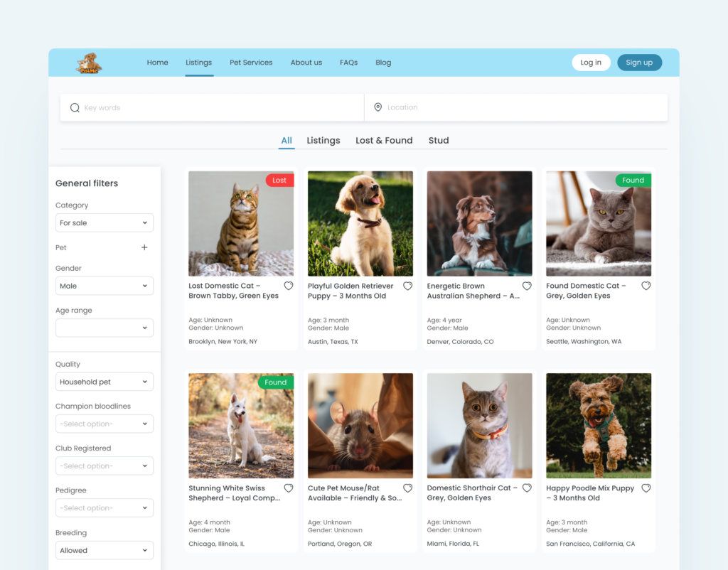Open the Pedigree dropdown
728x570 pixels.
point(105,507)
